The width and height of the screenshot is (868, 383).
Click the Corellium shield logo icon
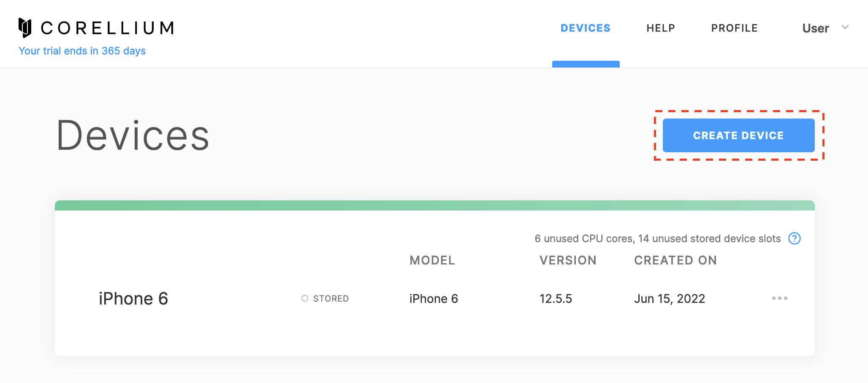click(x=25, y=28)
